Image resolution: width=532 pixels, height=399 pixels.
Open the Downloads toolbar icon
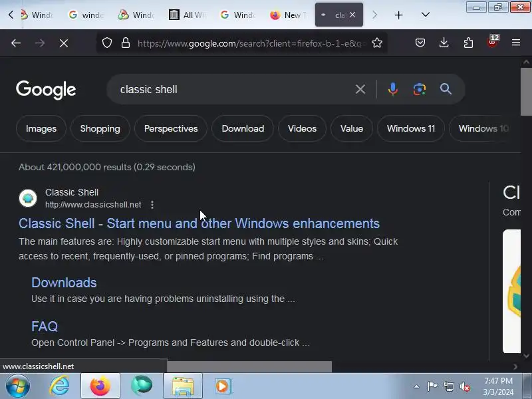(444, 43)
